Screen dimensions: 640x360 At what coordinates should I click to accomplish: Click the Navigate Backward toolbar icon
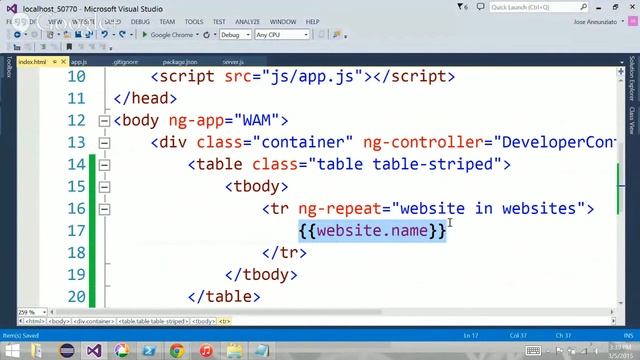(17, 35)
